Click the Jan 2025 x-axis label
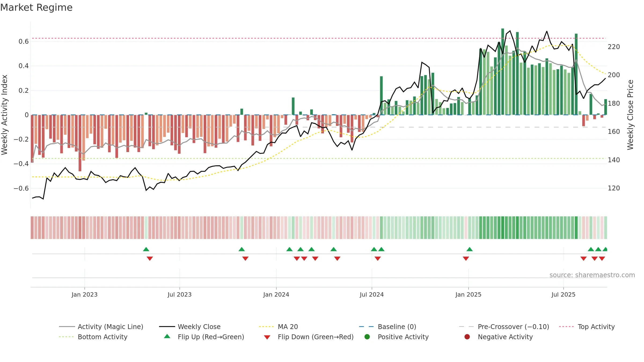Screen dimensions: 644x362 468,294
